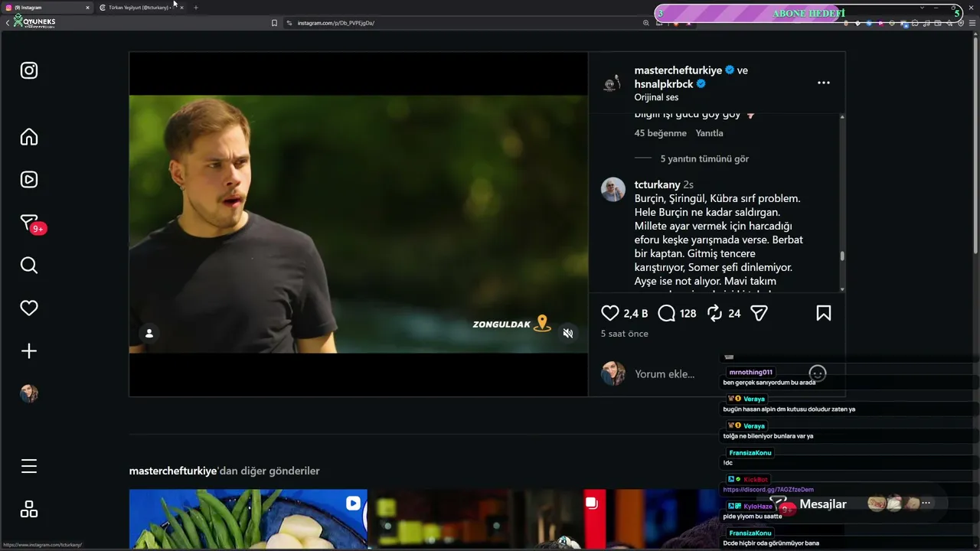Open the masterchefturkiye link above more posts
This screenshot has width=980, height=551.
click(x=173, y=471)
